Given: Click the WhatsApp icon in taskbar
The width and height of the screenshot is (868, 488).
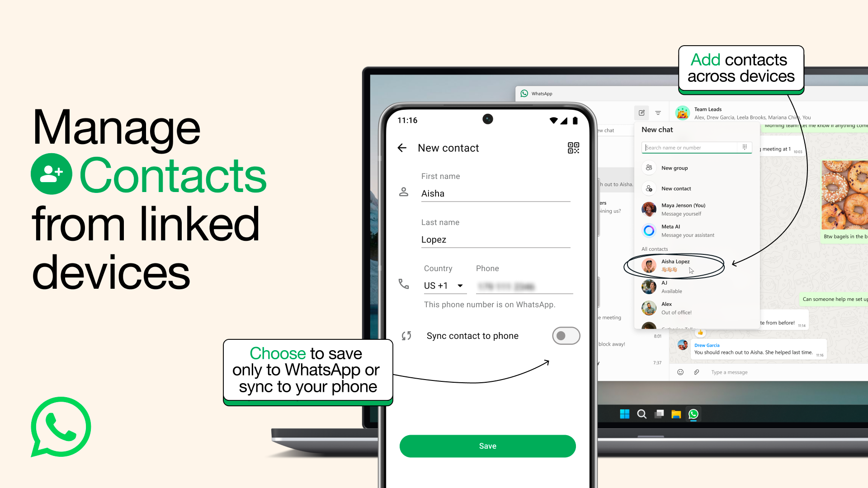Looking at the screenshot, I should point(694,413).
